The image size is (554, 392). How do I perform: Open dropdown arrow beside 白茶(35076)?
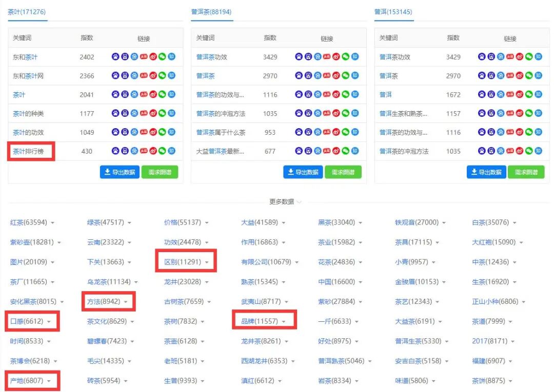[x=515, y=223]
